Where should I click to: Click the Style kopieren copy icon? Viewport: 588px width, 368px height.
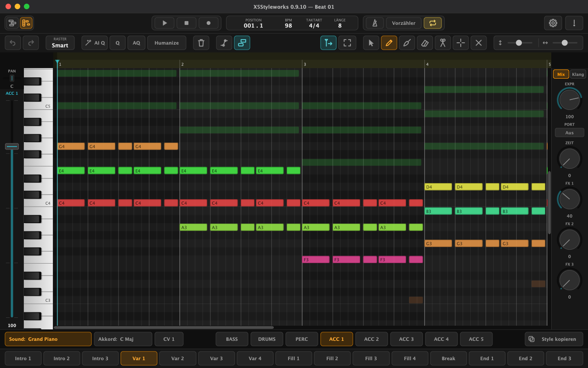pyautogui.click(x=531, y=339)
